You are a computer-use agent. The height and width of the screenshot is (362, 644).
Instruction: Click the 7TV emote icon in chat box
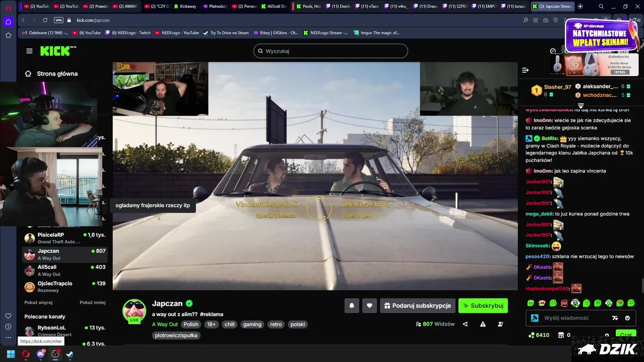[x=615, y=318]
